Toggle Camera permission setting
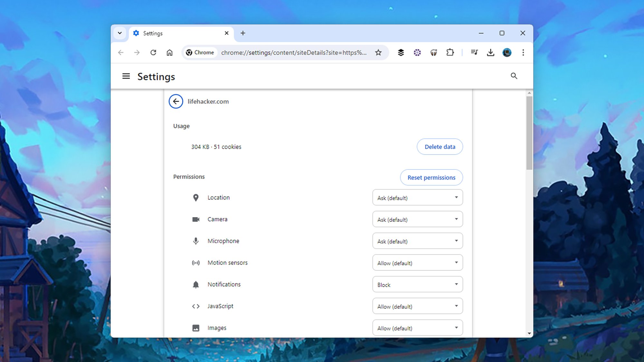The image size is (644, 362). [417, 219]
